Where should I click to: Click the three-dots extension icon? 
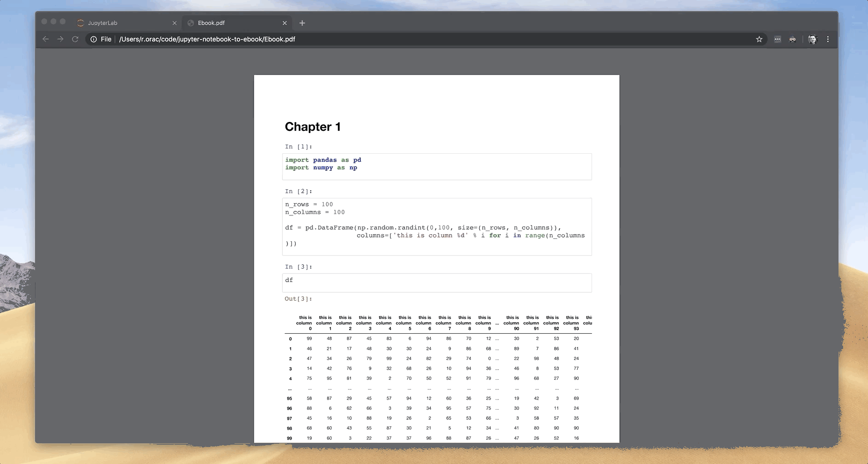click(777, 39)
